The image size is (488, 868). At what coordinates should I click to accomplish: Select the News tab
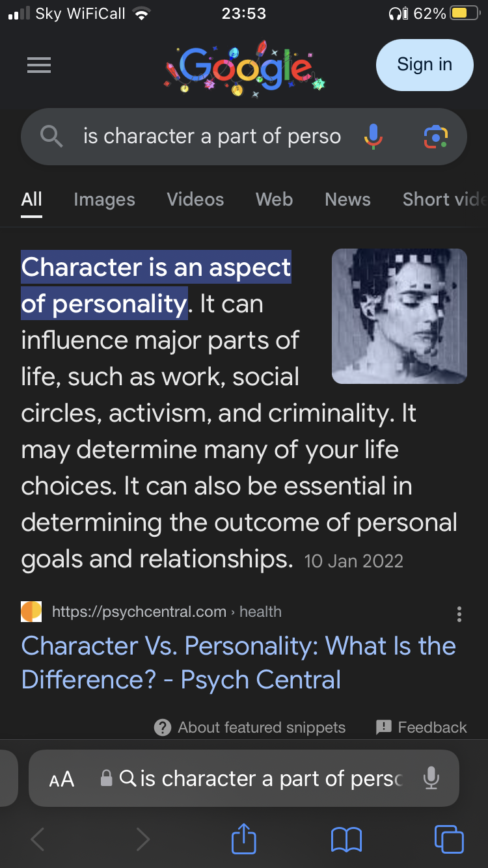[x=347, y=199]
